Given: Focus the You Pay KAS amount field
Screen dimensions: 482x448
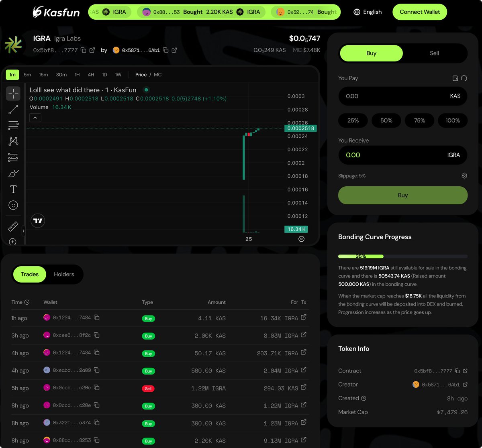Looking at the screenshot, I should coord(403,96).
